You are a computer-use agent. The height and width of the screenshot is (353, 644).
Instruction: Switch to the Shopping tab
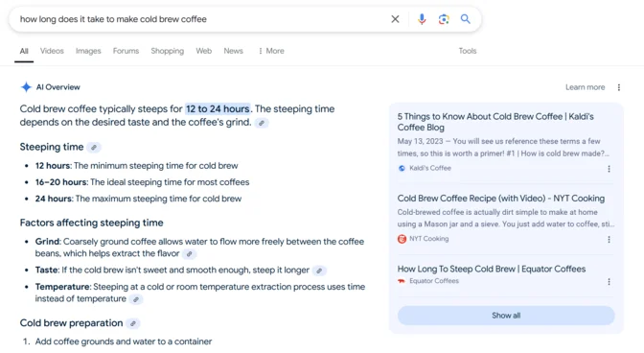[167, 51]
